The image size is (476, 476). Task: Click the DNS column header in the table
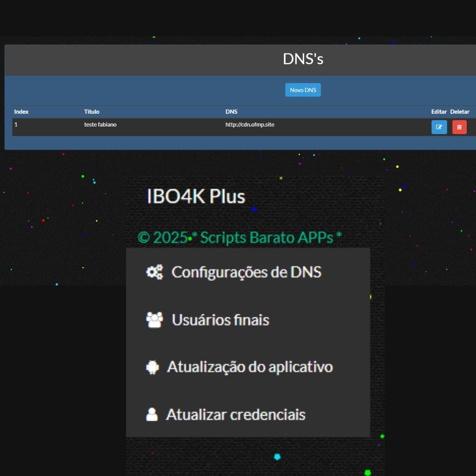pos(231,112)
